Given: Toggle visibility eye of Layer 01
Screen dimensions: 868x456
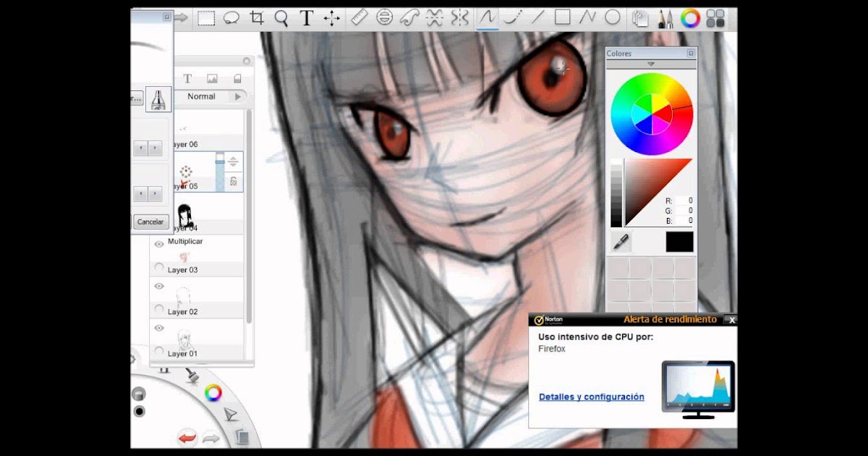Looking at the screenshot, I should pos(159,329).
